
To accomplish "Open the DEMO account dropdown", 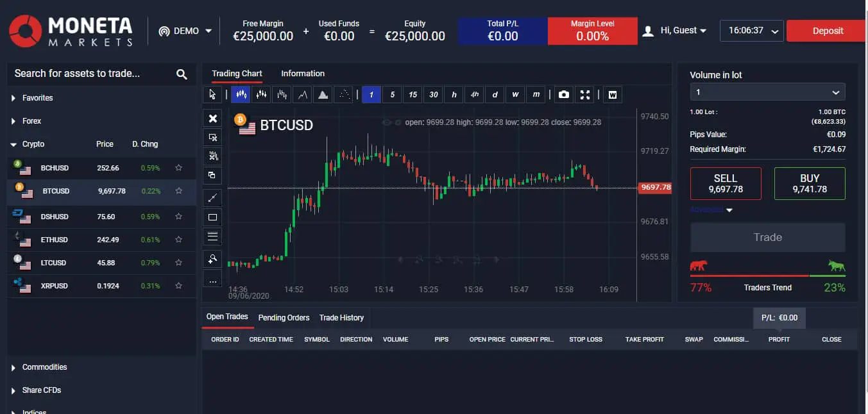I will pyautogui.click(x=185, y=31).
